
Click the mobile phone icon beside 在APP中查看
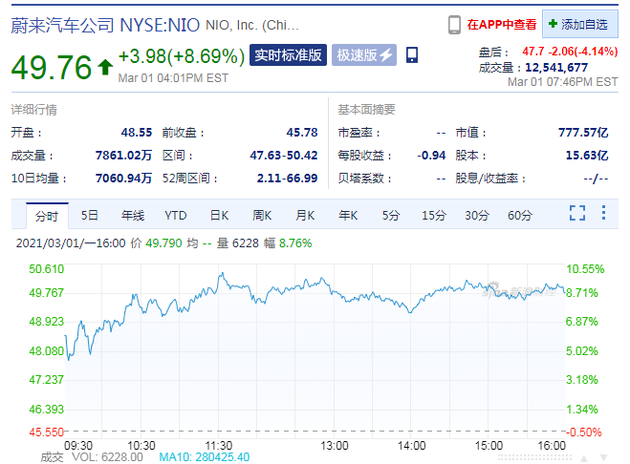pyautogui.click(x=454, y=25)
